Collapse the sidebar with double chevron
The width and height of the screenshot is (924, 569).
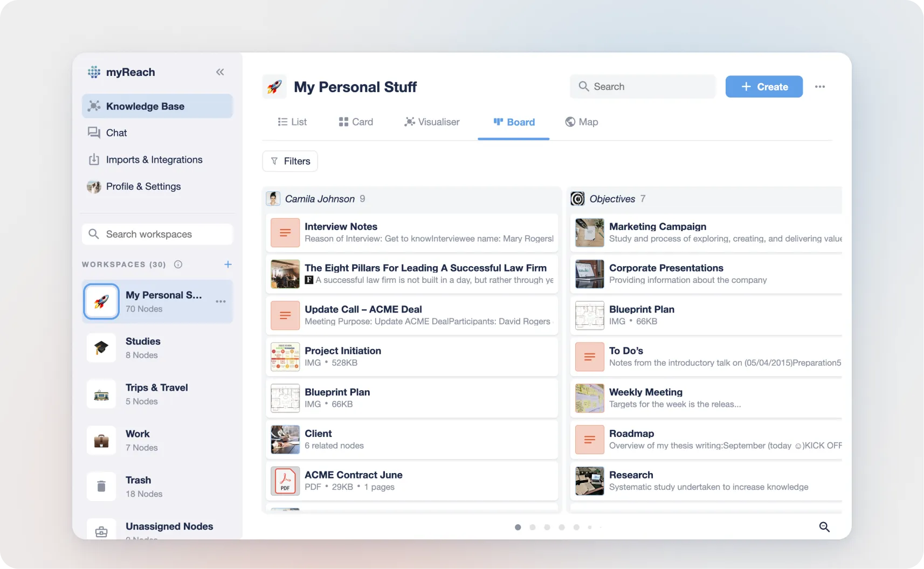(x=220, y=72)
